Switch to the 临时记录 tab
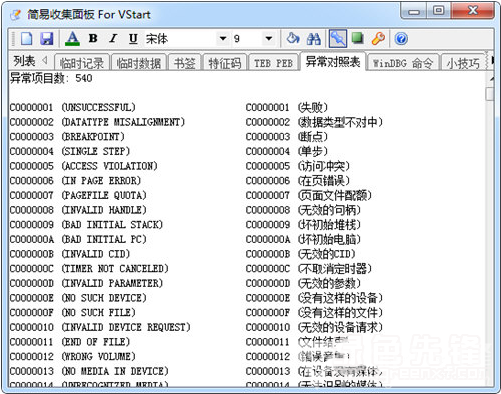The width and height of the screenshot is (501, 394). point(82,63)
